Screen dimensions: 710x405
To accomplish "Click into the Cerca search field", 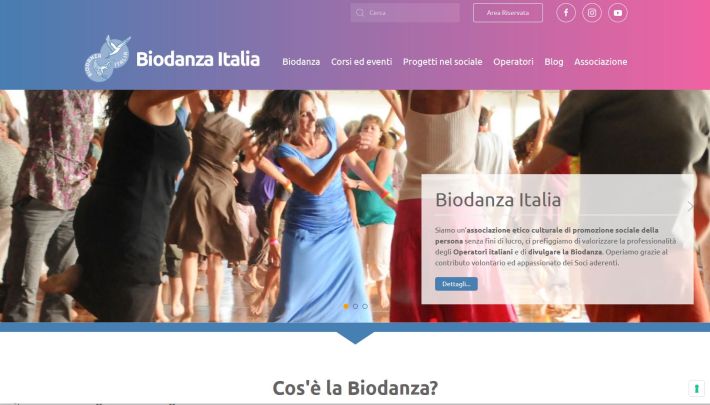I will coord(405,13).
